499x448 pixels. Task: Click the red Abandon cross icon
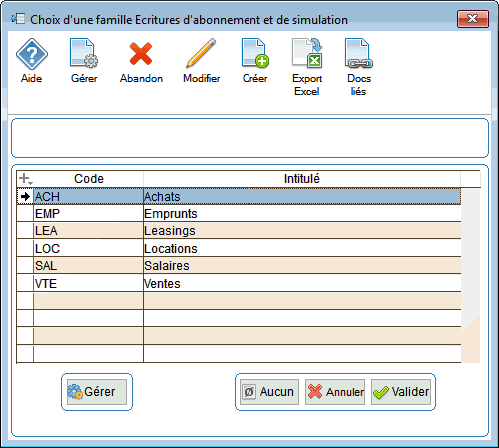[x=141, y=54]
